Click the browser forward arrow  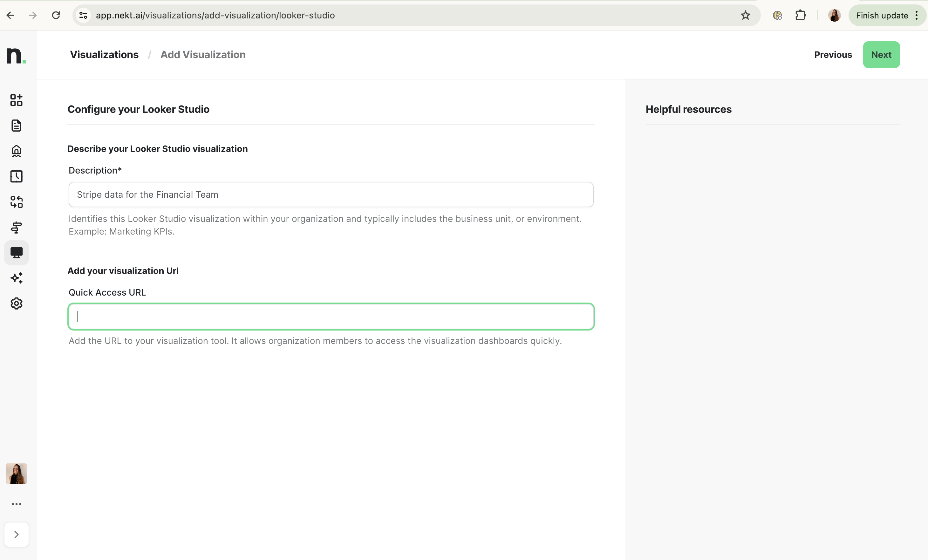pos(33,16)
